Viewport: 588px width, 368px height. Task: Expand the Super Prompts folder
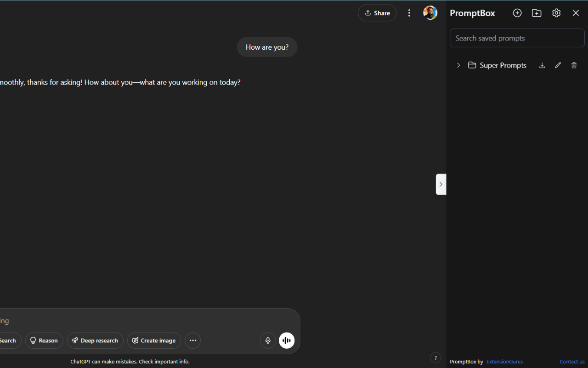tap(458, 65)
